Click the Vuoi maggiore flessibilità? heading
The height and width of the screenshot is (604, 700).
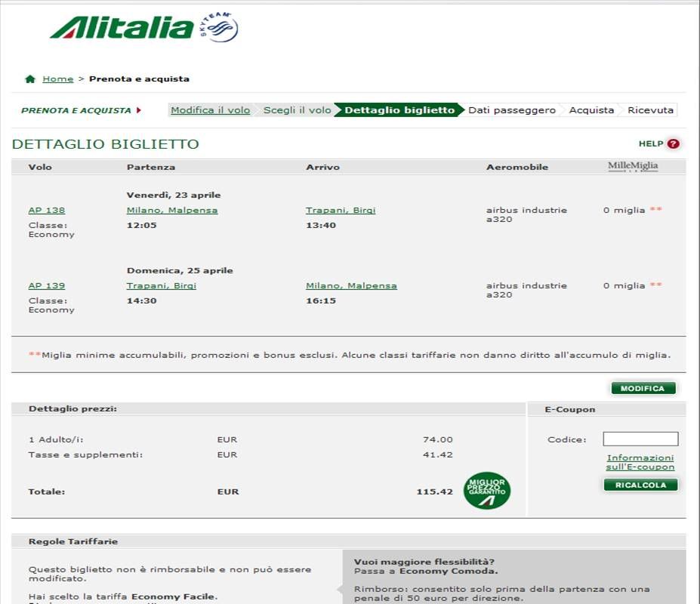tap(424, 562)
